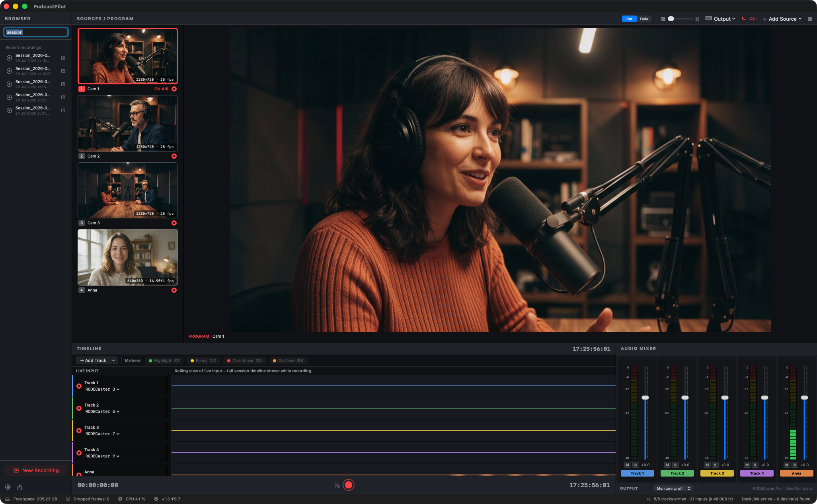Change Track 4 input from RODECaster 9

[x=102, y=456]
